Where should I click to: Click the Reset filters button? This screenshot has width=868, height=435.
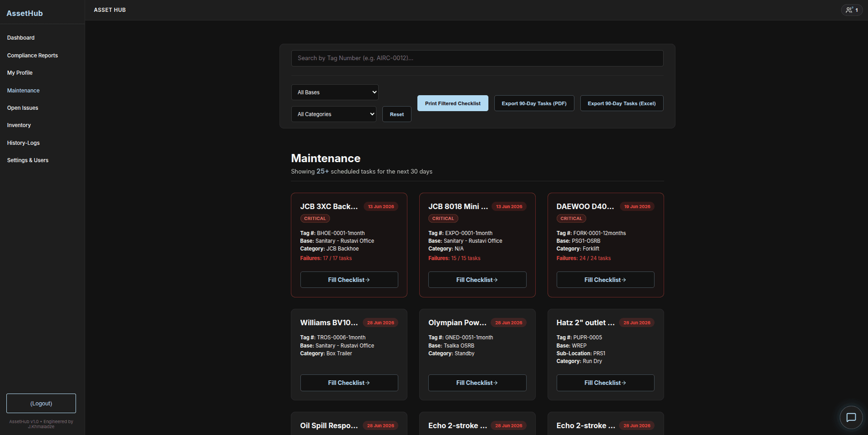[x=397, y=114]
